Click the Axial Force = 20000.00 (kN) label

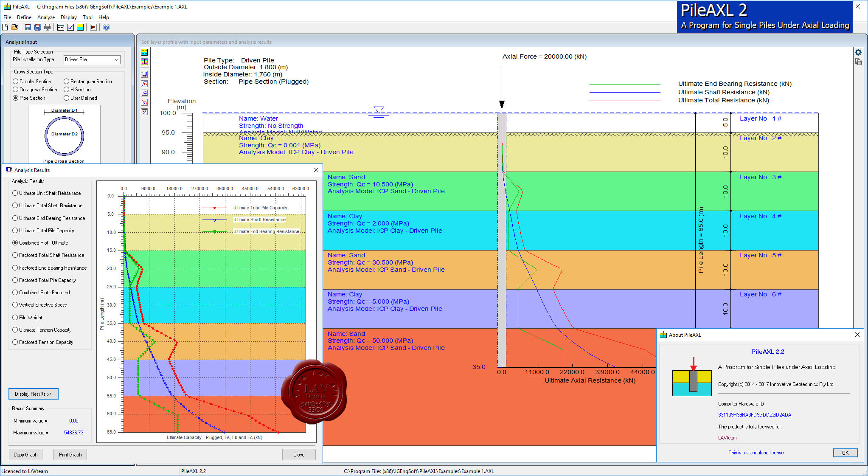coord(545,56)
